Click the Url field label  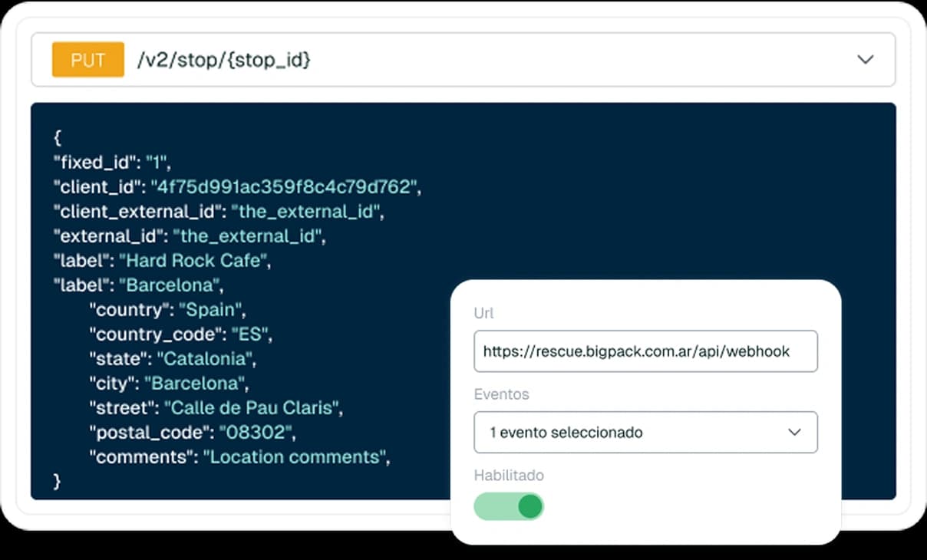pos(484,313)
